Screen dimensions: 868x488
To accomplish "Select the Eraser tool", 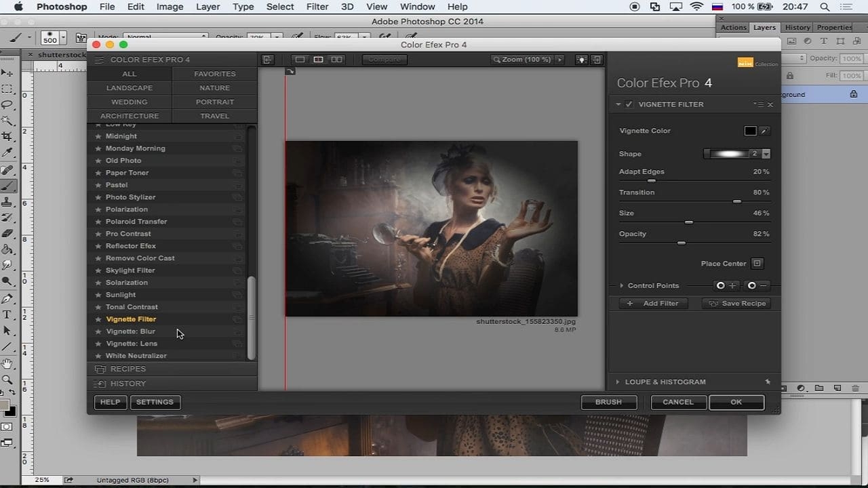I will [7, 234].
